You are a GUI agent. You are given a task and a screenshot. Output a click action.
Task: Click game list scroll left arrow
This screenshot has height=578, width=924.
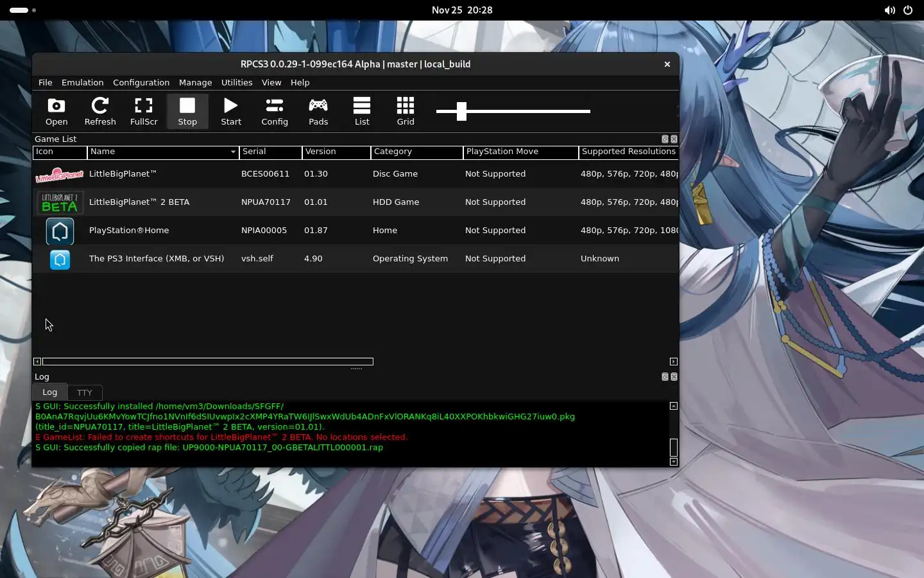[x=37, y=362]
